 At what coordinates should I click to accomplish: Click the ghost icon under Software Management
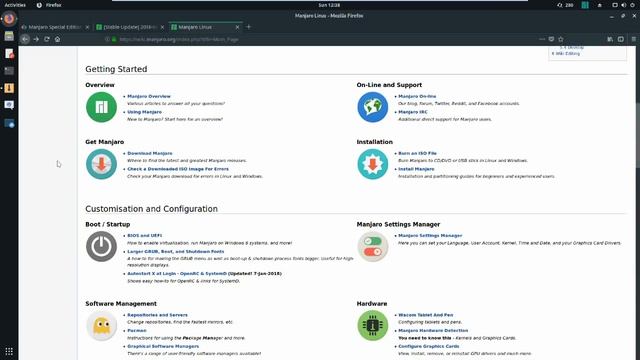tap(101, 326)
